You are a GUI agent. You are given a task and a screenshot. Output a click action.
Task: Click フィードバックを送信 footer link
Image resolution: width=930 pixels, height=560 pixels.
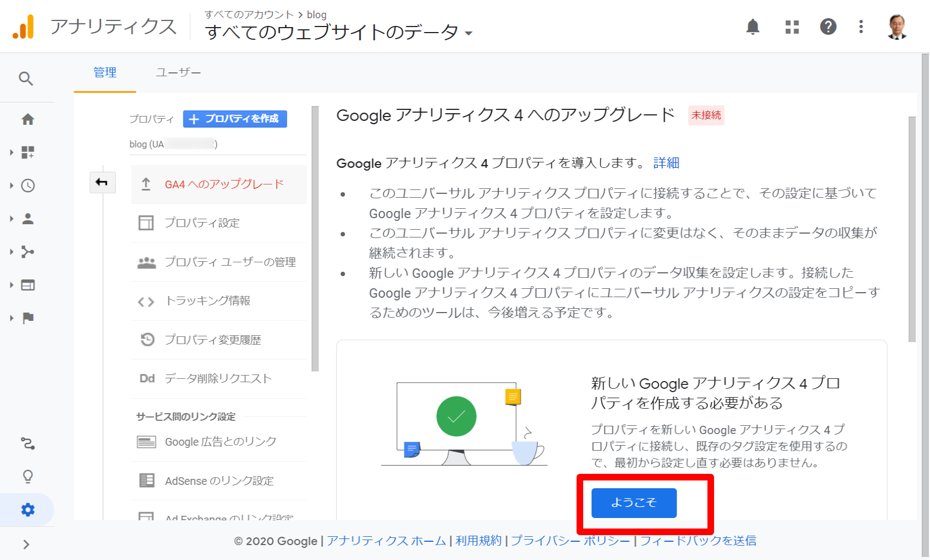pos(698,541)
